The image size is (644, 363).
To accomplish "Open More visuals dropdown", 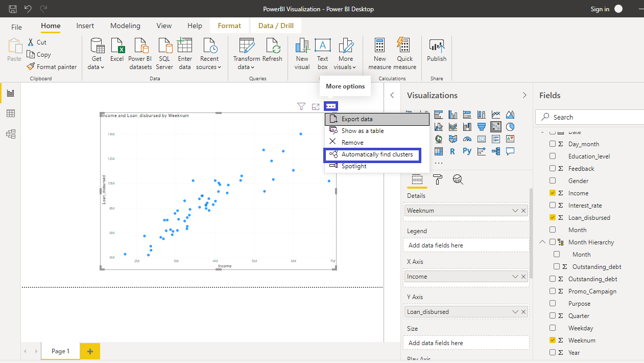I will (346, 54).
